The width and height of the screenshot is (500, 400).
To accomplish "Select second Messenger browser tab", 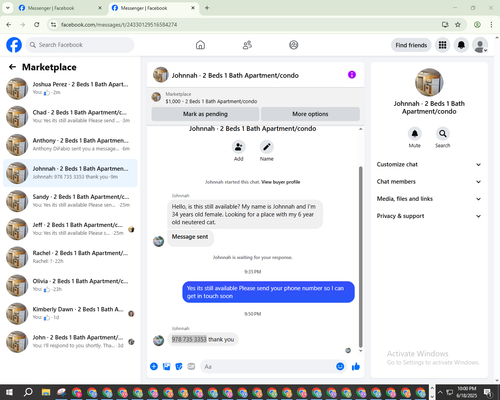I will (x=153, y=8).
